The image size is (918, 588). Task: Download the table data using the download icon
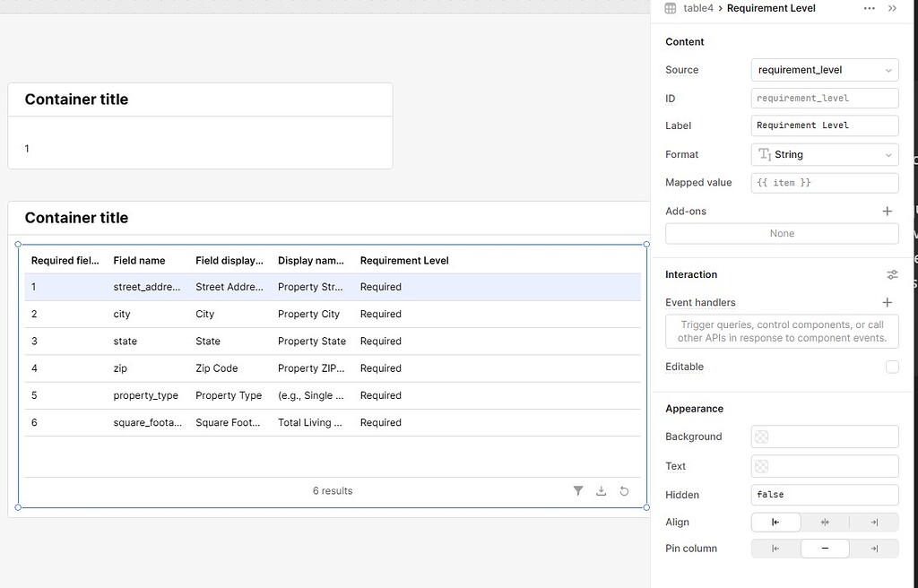(601, 490)
